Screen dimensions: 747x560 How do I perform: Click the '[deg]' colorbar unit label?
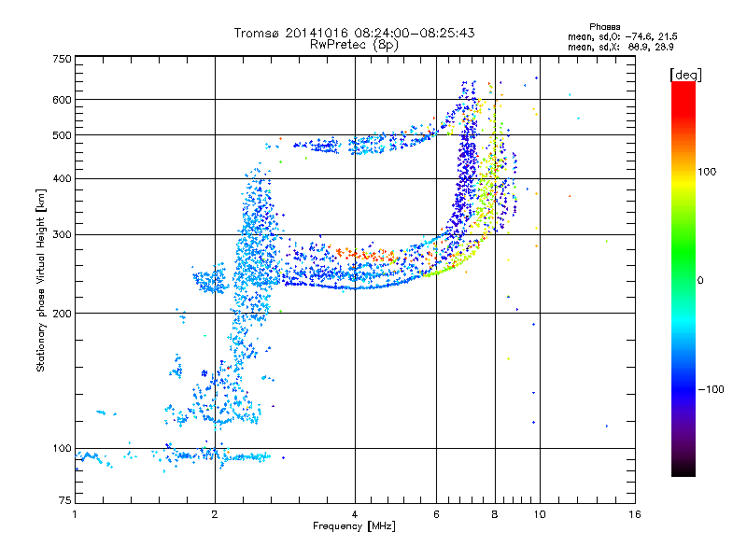click(x=685, y=75)
